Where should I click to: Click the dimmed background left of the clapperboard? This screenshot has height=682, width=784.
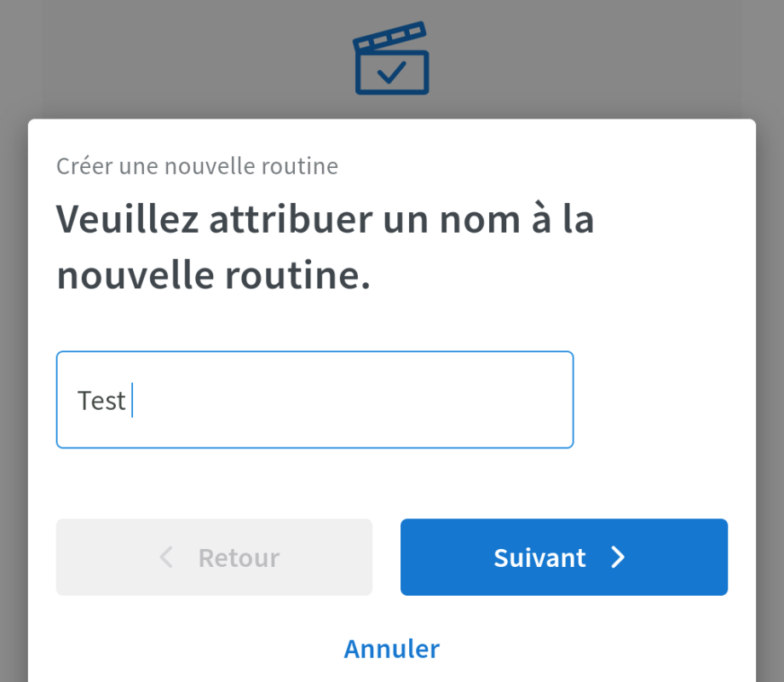point(170,60)
